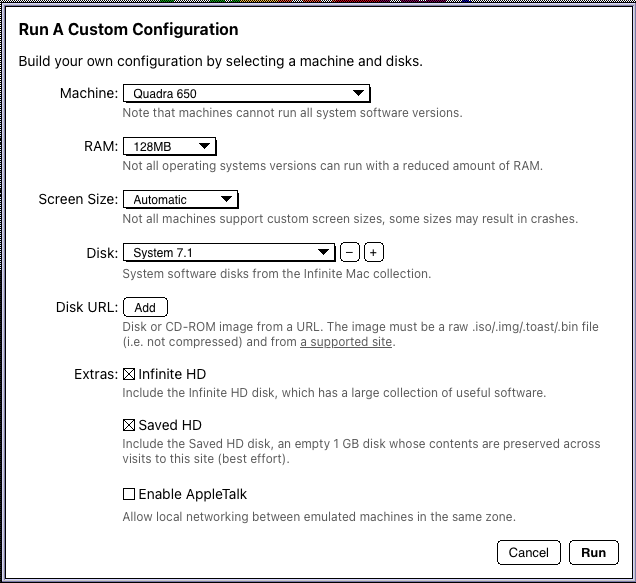Click the "Extras:" section label
Image resolution: width=636 pixels, height=583 pixels.
pyautogui.click(x=96, y=375)
